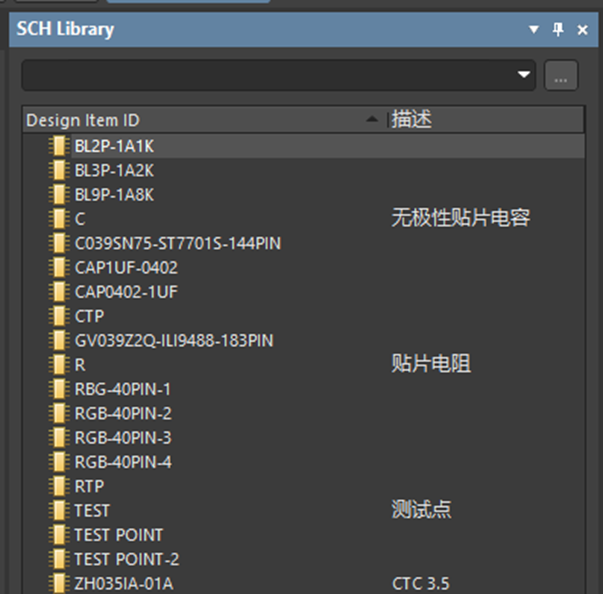Click the 贴片电阻 description cell
Viewport: 603px width, 594px height.
(x=431, y=363)
